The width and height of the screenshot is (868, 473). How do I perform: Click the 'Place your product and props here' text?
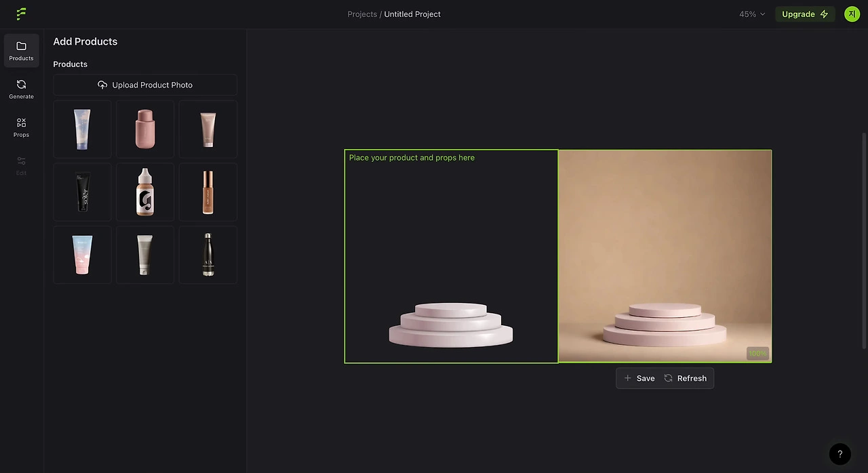tap(412, 158)
